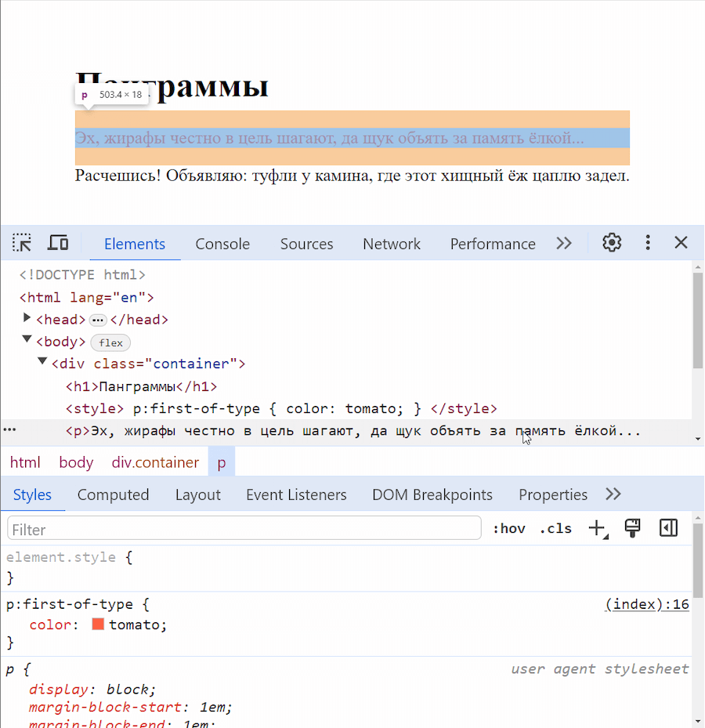Viewport: 705px width, 728px height.
Task: Open the Network tab
Action: click(392, 244)
